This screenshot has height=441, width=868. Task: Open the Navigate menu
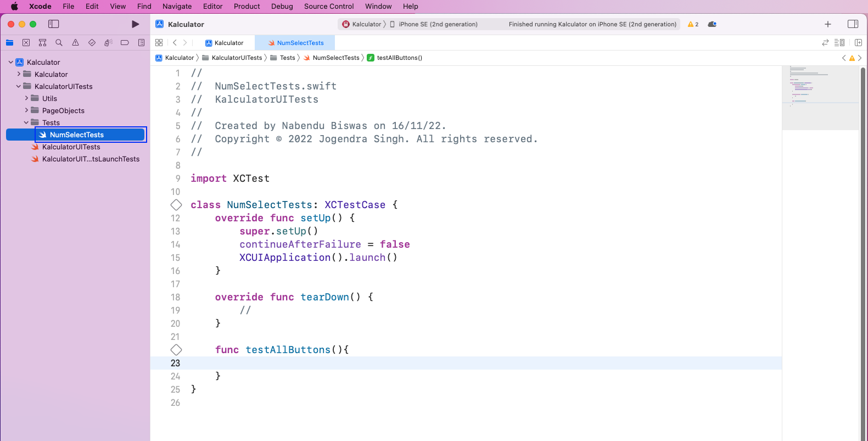tap(177, 7)
